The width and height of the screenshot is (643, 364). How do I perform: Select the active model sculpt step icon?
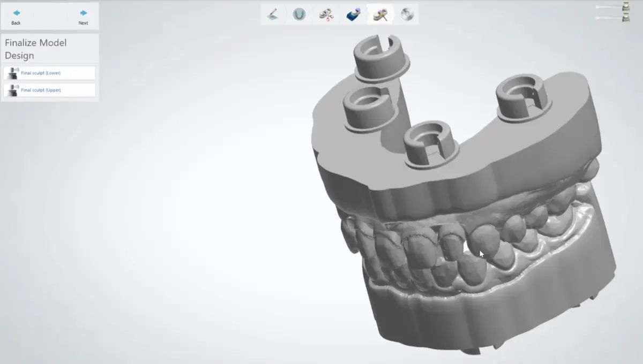coord(380,14)
